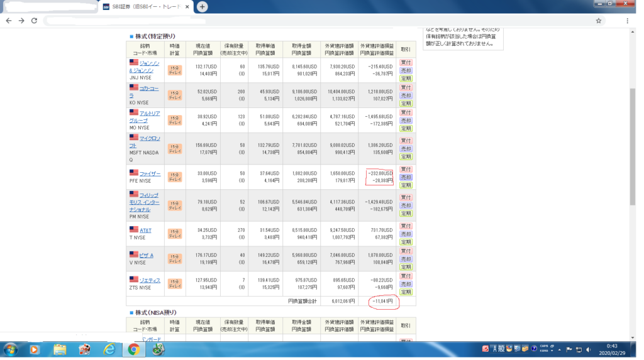The height and width of the screenshot is (360, 644).
Task: Launch Windows Media Player from taskbar
Action: click(x=34, y=350)
